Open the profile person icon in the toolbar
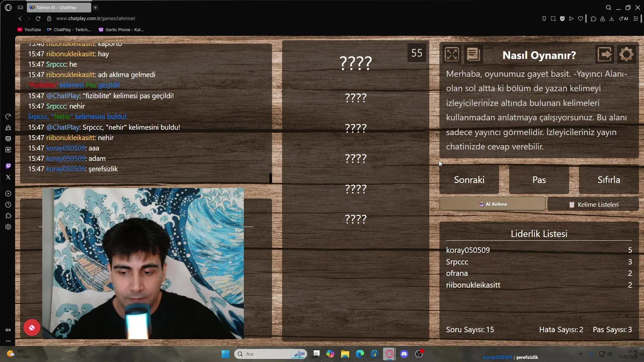Screen dimensions: 644x362 click(602, 19)
